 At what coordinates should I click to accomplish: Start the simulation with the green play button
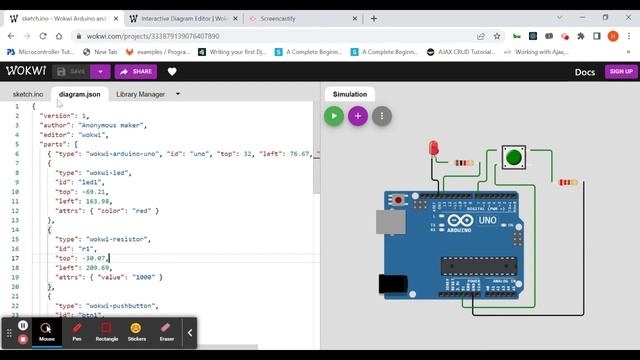[334, 116]
